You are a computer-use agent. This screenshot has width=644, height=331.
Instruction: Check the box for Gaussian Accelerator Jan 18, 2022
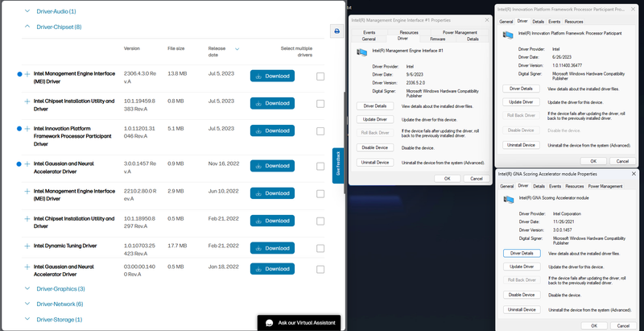point(320,270)
